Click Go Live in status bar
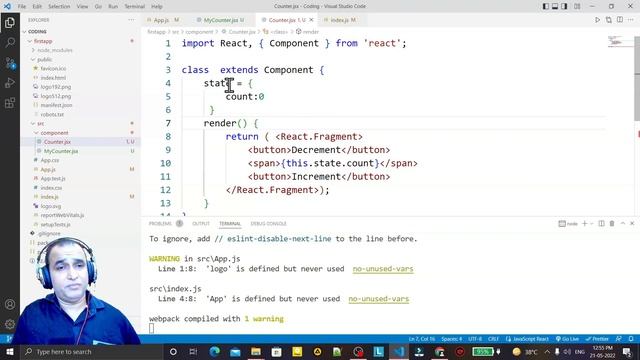The image size is (640, 360). point(567,339)
